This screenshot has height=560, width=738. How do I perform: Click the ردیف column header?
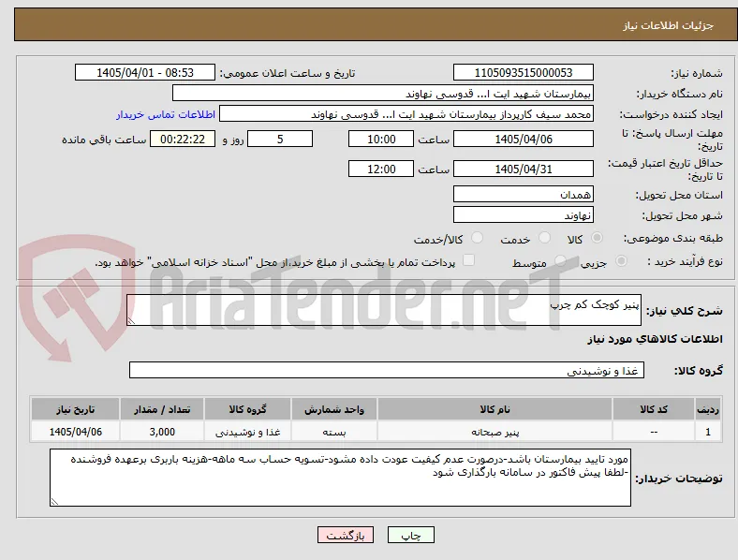coord(708,409)
